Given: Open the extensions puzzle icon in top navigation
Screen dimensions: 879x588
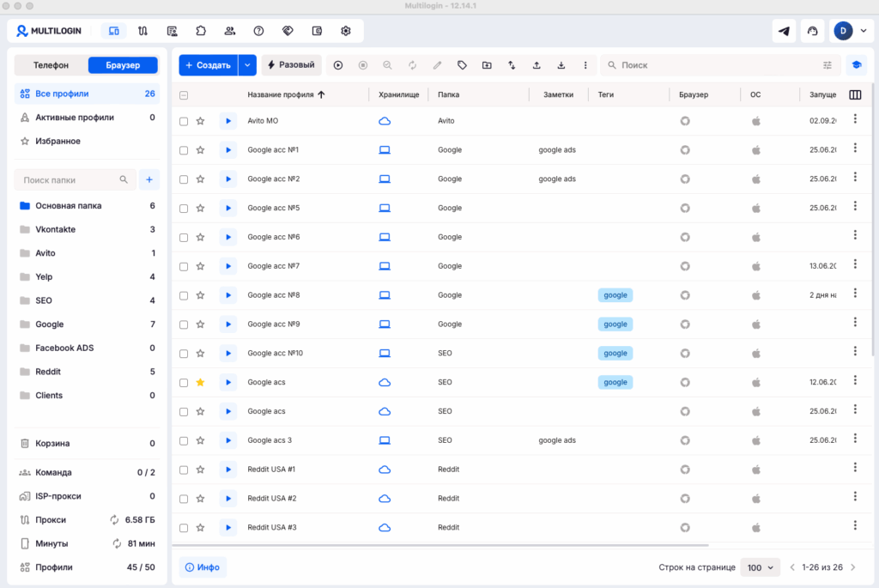Looking at the screenshot, I should click(x=201, y=31).
